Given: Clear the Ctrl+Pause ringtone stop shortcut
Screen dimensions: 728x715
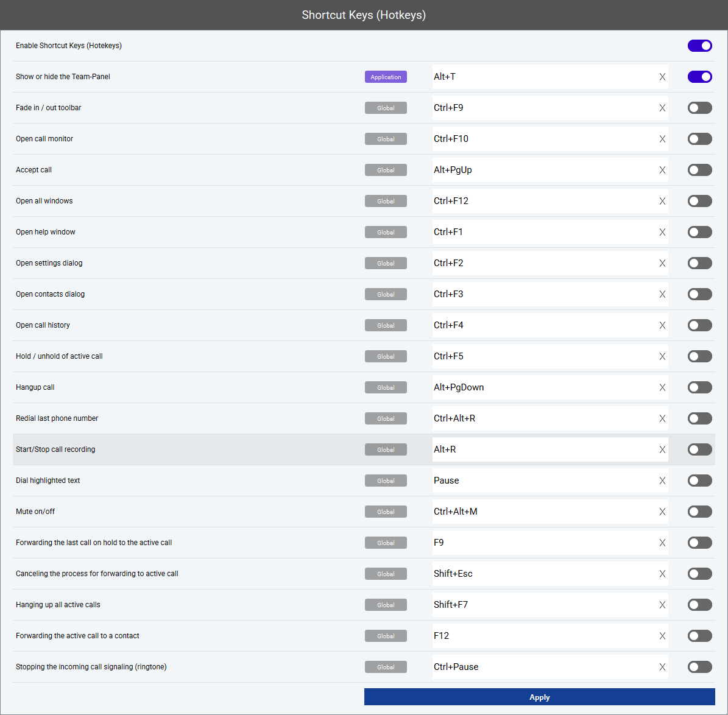Looking at the screenshot, I should click(662, 667).
